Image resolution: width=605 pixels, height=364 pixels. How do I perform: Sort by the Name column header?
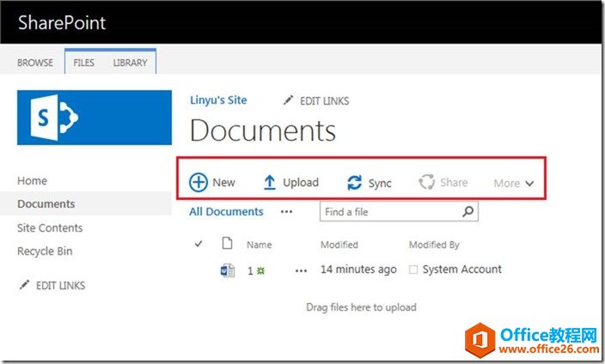click(260, 245)
